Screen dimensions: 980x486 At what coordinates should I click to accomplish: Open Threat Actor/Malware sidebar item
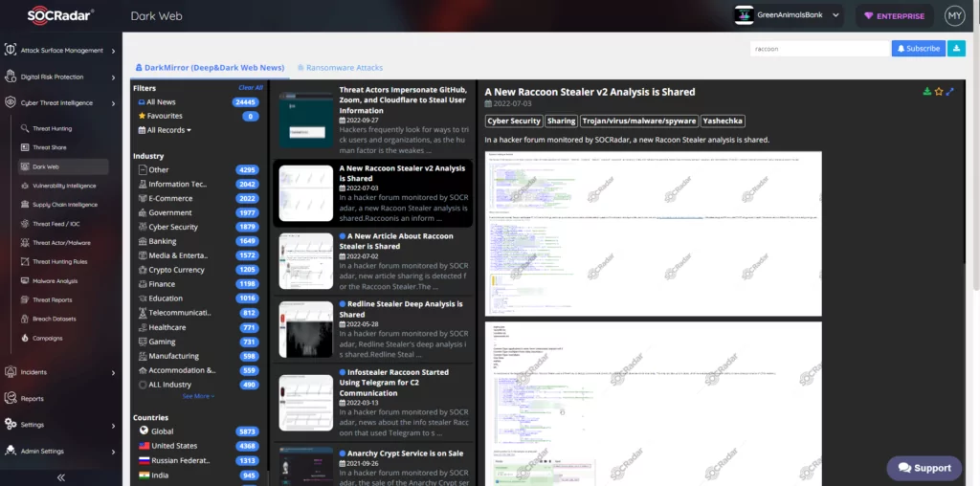point(61,242)
